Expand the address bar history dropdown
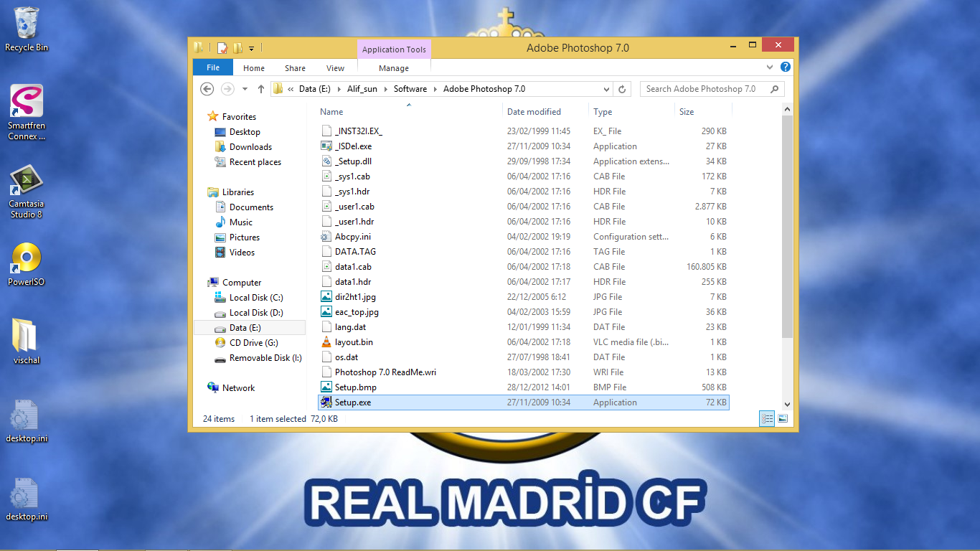 (605, 88)
